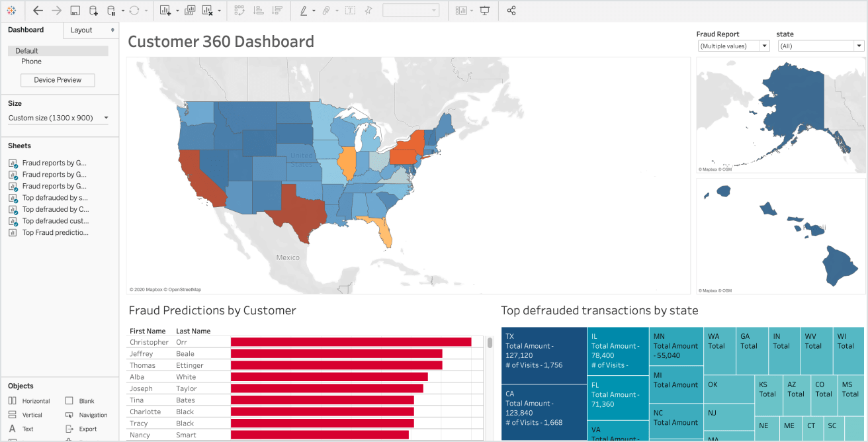
Task: Click the Save icon in toolbar
Action: click(75, 11)
